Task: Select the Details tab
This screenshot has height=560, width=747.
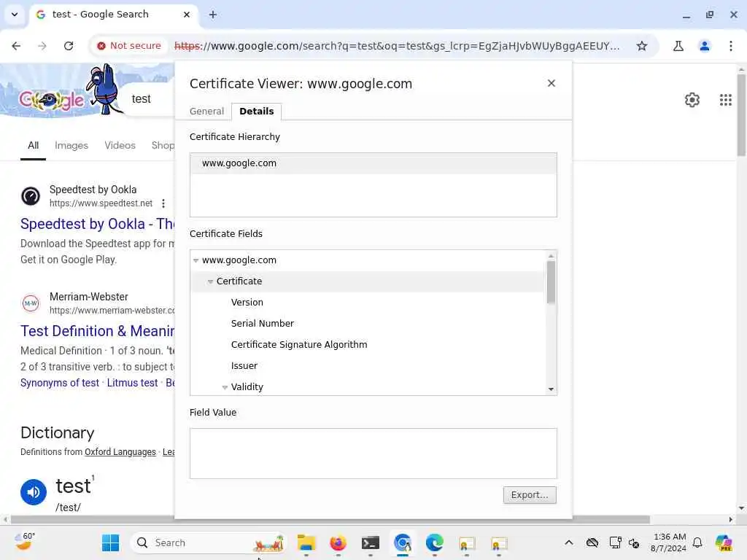Action: coord(256,112)
